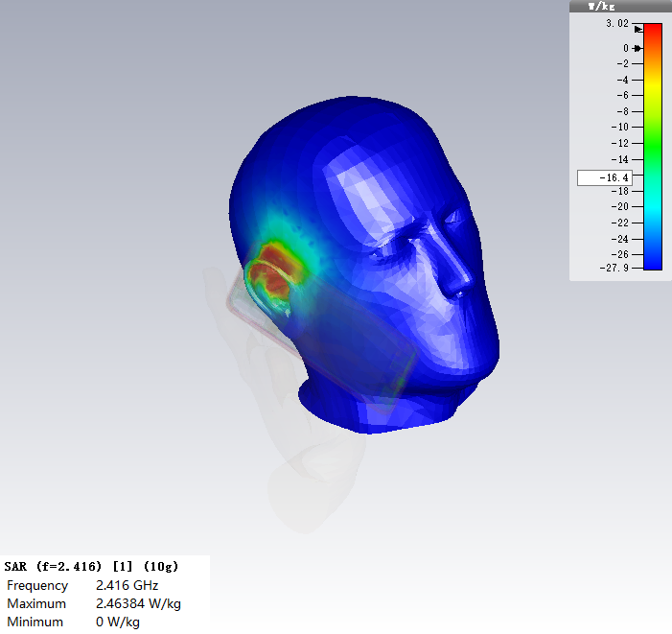Click the 2.416 GHz frequency value
672x634 pixels.
(127, 585)
